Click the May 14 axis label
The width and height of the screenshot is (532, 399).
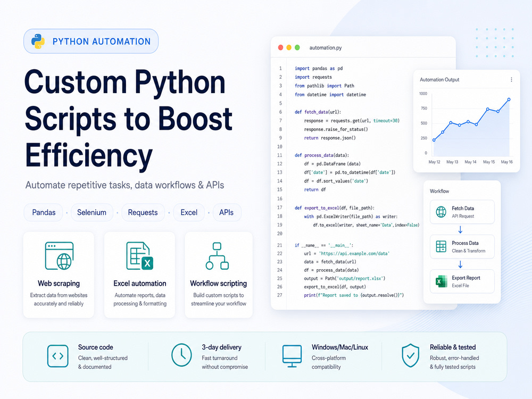[470, 162]
